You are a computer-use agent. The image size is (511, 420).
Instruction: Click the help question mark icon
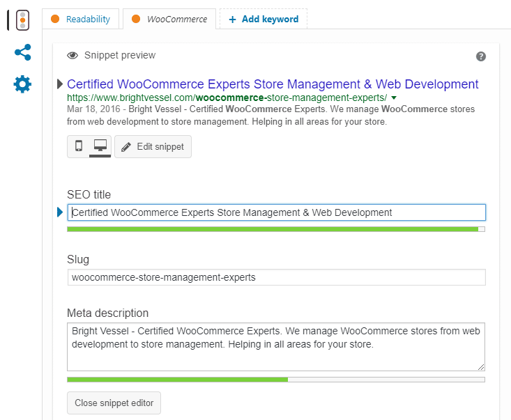(481, 56)
